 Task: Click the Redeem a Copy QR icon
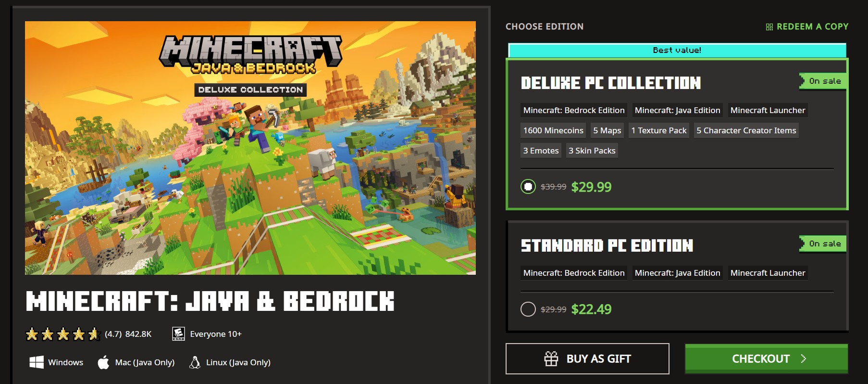[769, 27]
